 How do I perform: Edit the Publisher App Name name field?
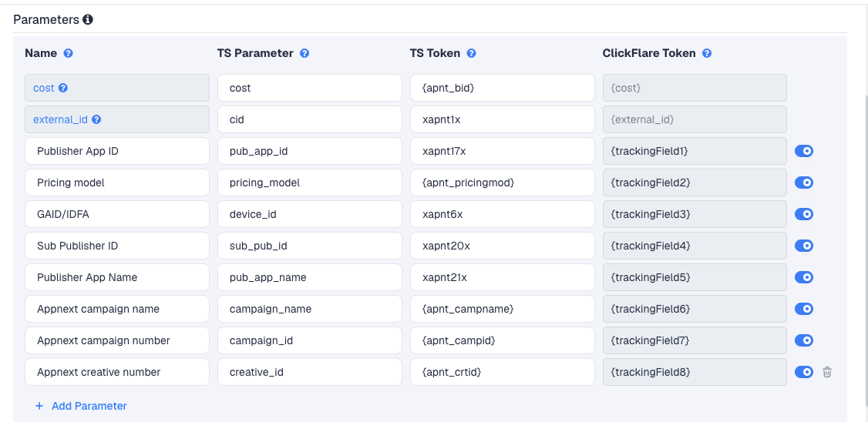coord(117,277)
